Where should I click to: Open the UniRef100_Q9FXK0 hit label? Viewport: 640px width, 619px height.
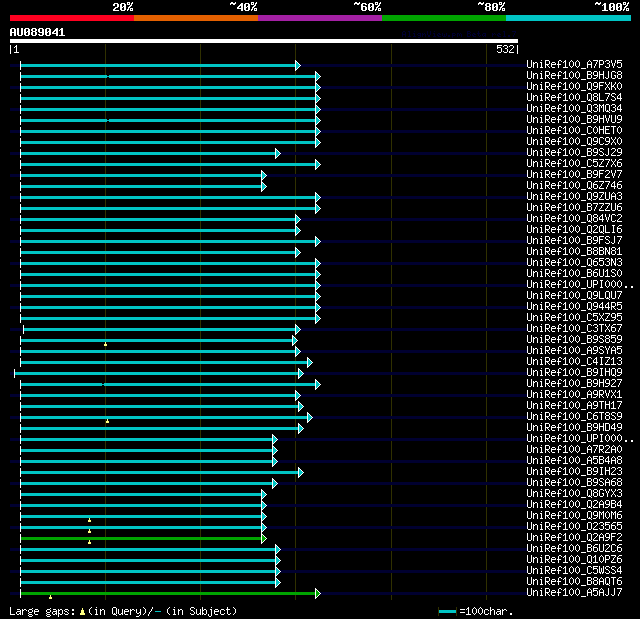574,87
